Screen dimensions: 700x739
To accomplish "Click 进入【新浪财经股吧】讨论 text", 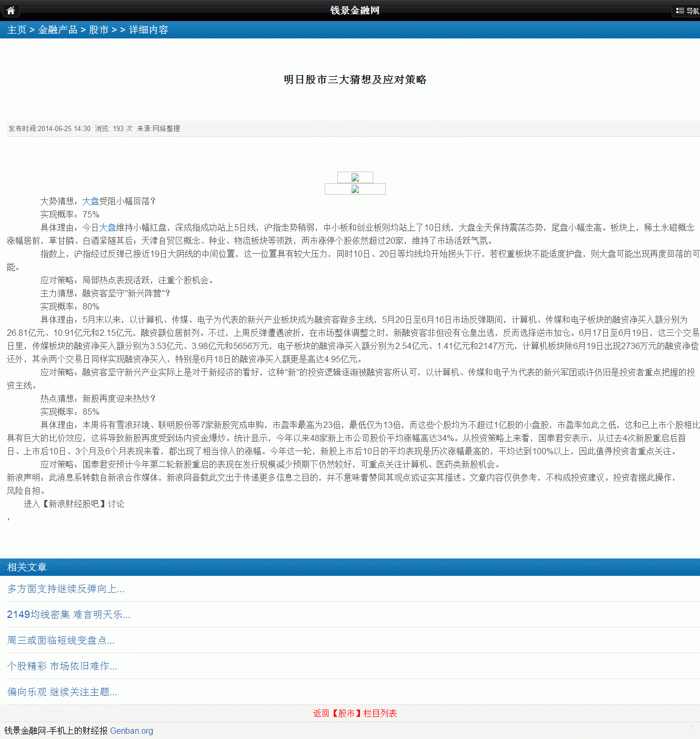I will [x=74, y=504].
